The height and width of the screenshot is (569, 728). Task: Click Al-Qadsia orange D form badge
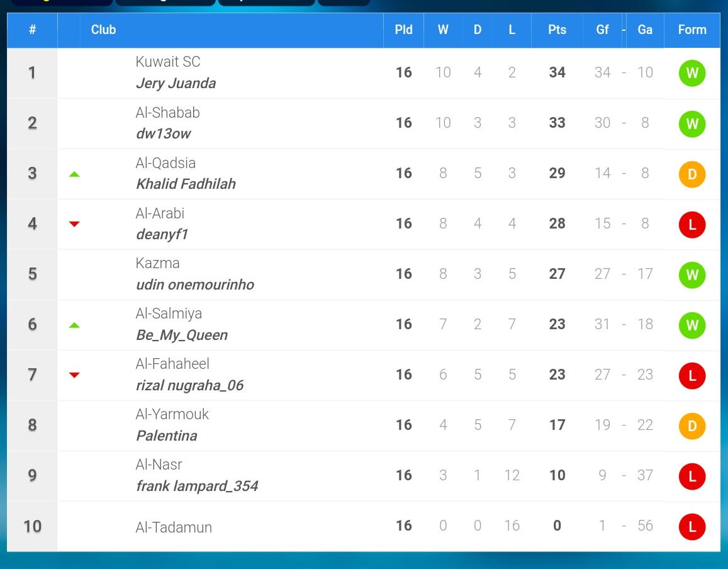(692, 174)
